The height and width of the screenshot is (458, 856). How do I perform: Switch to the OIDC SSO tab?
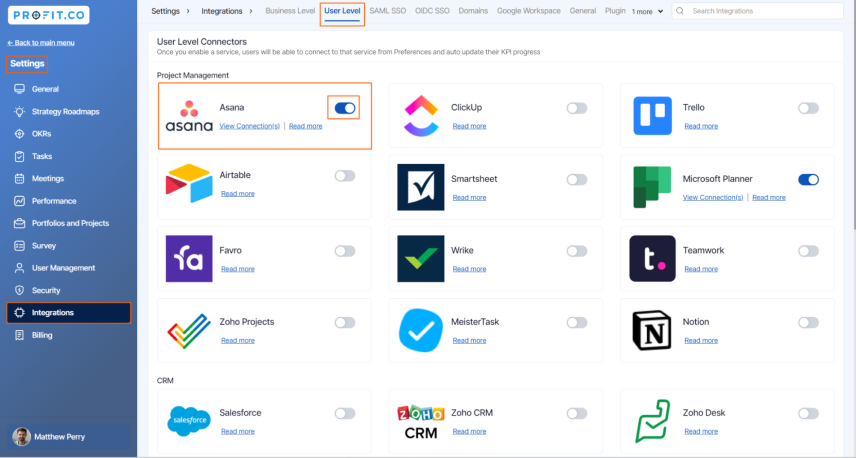432,11
